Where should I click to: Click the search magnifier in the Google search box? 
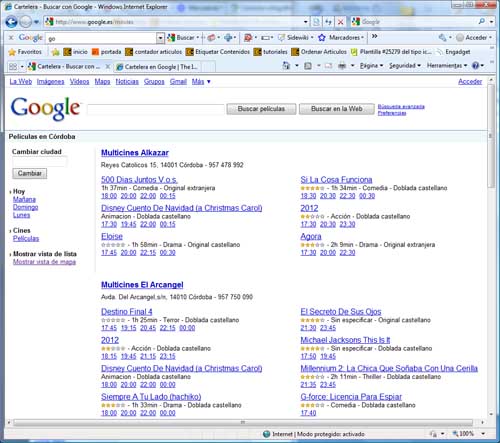(x=482, y=22)
